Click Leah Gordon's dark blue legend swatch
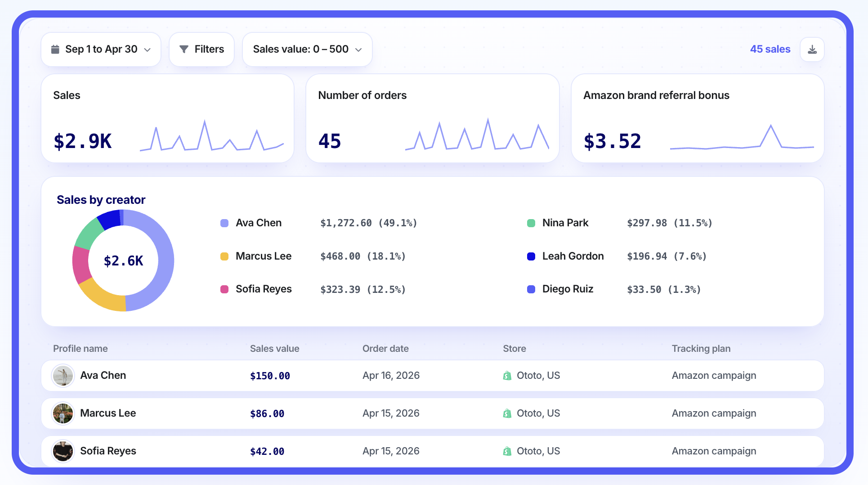The image size is (868, 485). click(531, 256)
